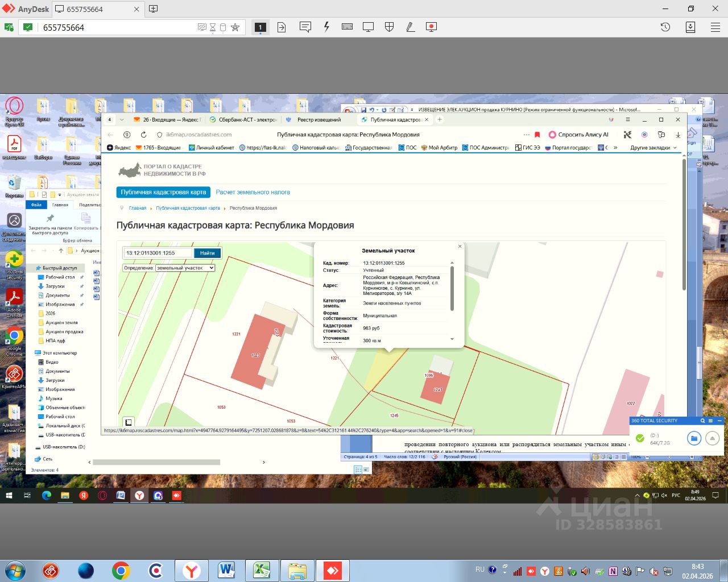Add address to favorites star icon

point(235,27)
